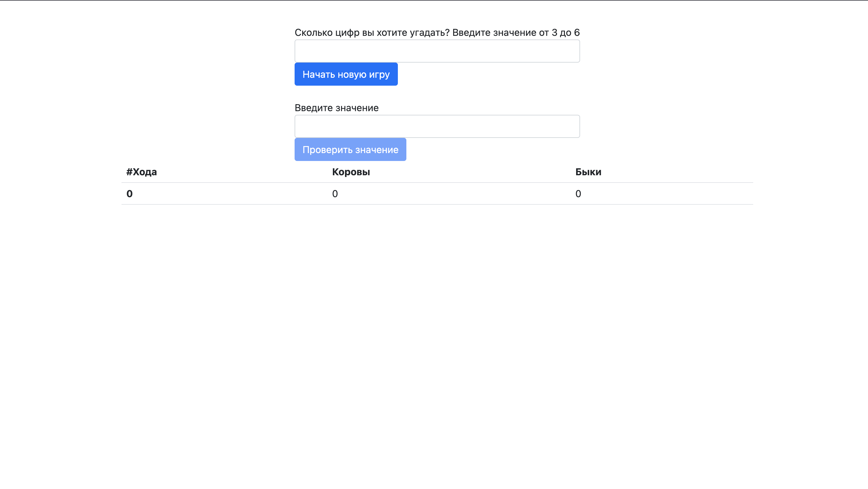Click the 'Быки' column header
This screenshot has width=868, height=489.
click(588, 172)
